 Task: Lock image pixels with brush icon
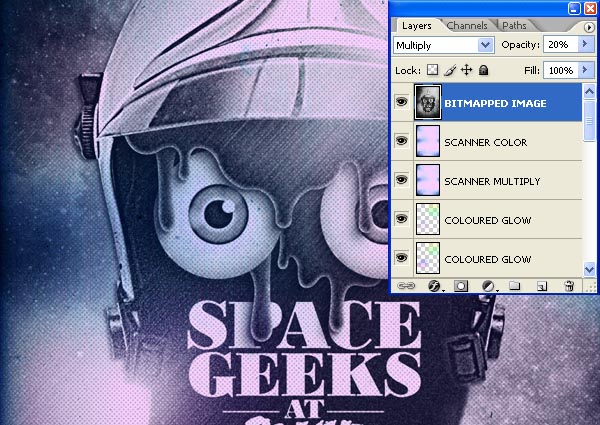click(x=450, y=70)
